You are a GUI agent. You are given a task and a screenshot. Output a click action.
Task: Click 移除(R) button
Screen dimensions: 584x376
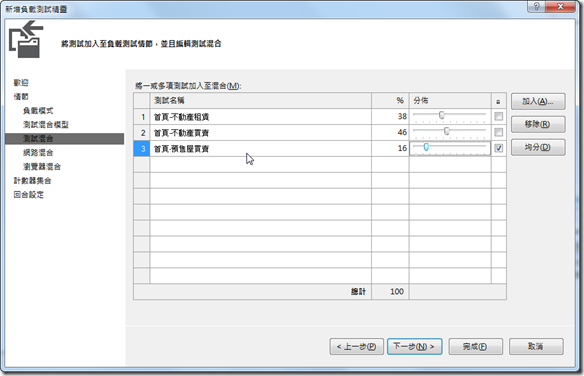point(538,124)
